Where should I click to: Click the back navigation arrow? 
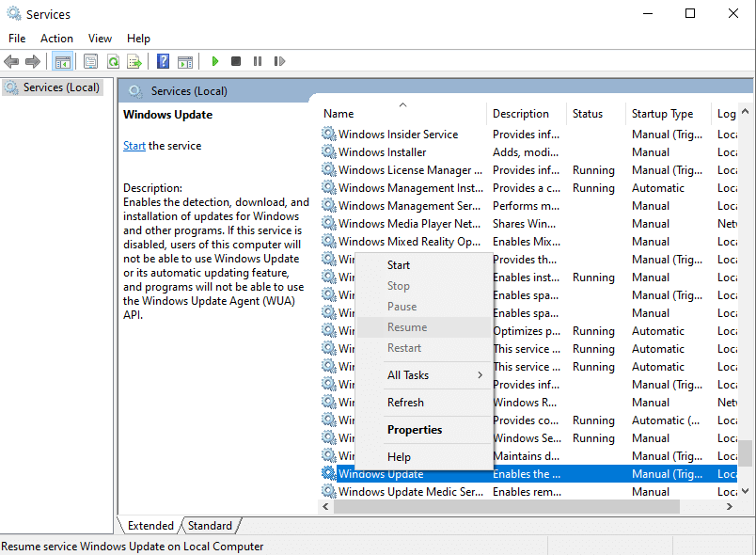[11, 60]
